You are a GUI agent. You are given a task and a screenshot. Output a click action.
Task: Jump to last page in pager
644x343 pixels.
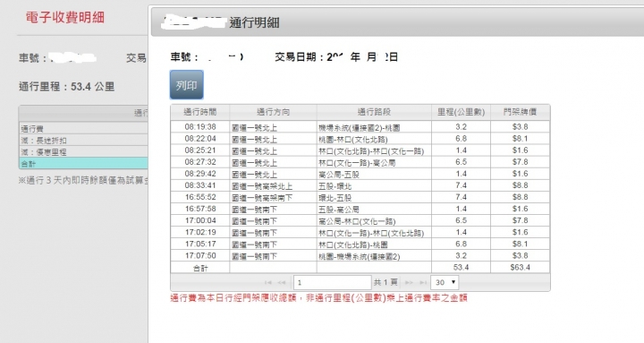(422, 282)
